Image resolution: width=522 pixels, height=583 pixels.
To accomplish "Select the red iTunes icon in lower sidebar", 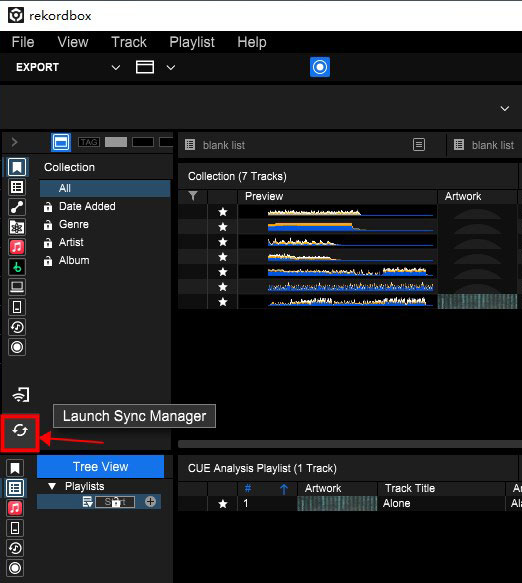I will [x=15, y=508].
